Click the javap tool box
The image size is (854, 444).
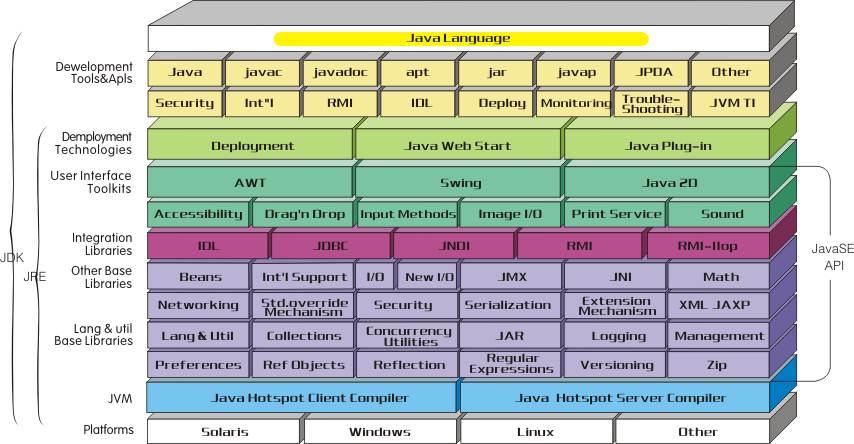tap(574, 72)
